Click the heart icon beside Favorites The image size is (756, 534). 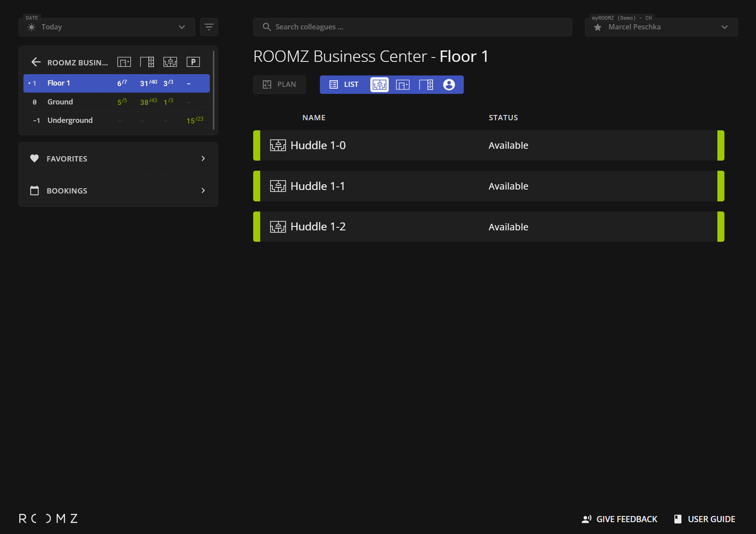pos(34,158)
